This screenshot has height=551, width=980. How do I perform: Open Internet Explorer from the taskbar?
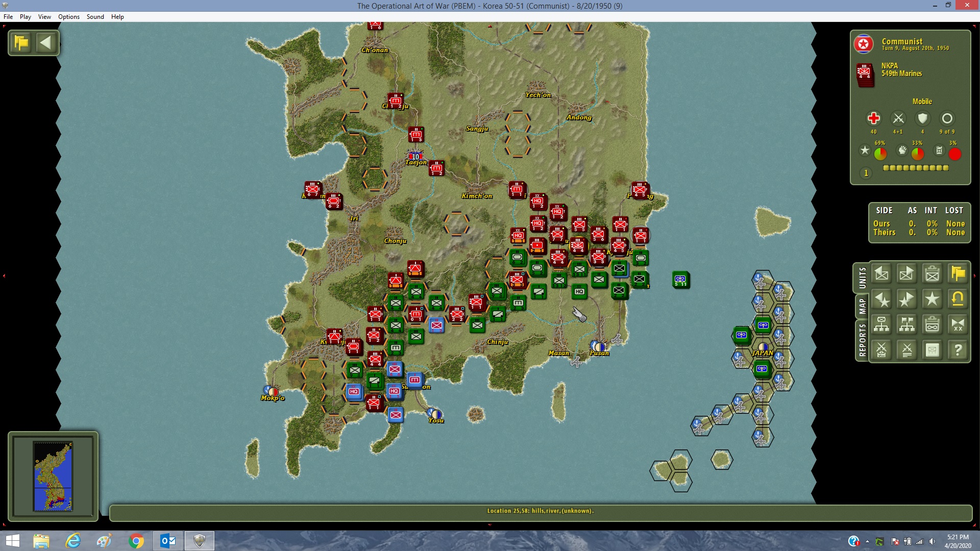coord(73,541)
